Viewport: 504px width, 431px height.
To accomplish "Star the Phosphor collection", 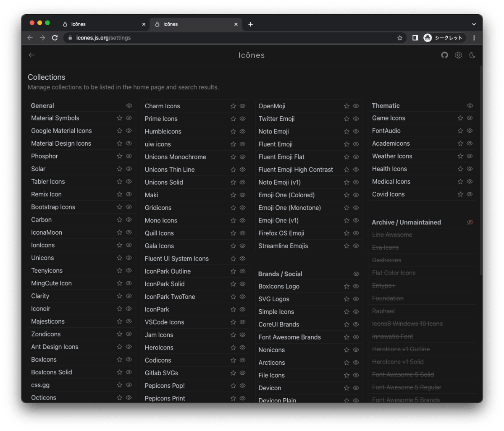I will point(119,156).
